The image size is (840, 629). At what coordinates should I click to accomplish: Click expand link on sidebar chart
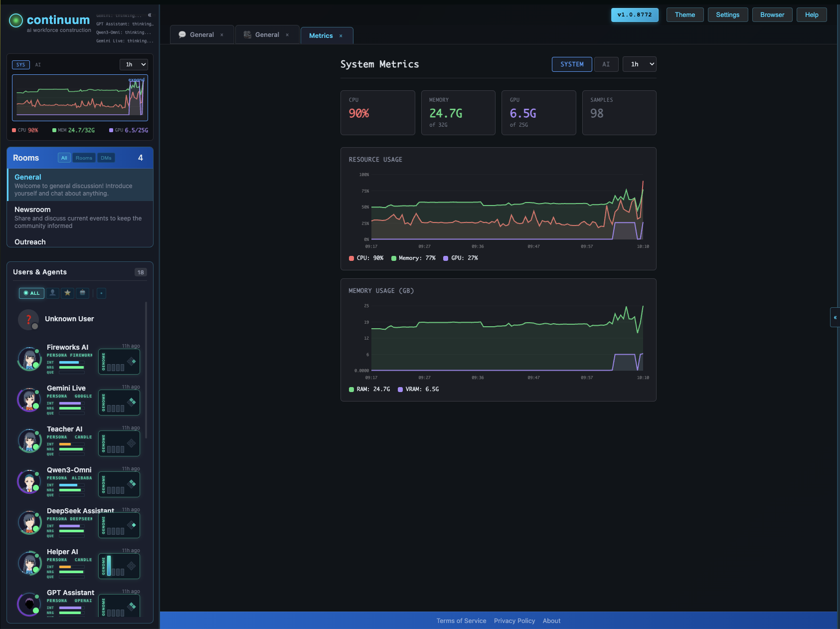tap(136, 80)
